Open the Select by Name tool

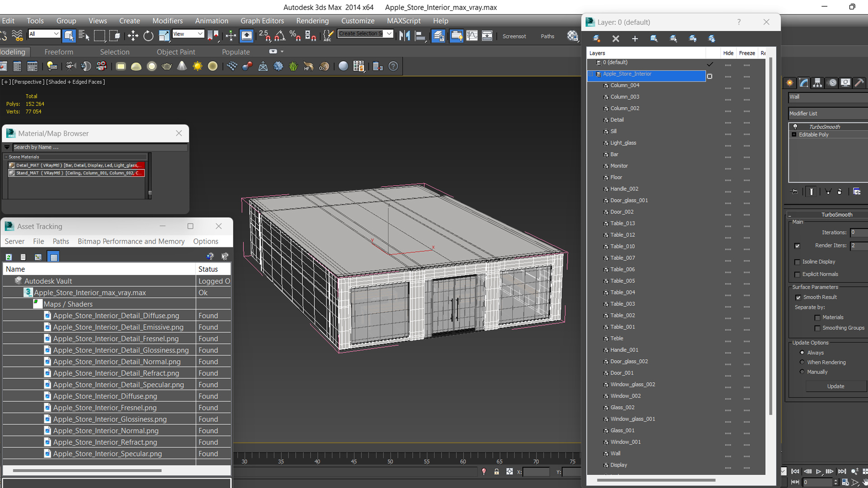[84, 35]
